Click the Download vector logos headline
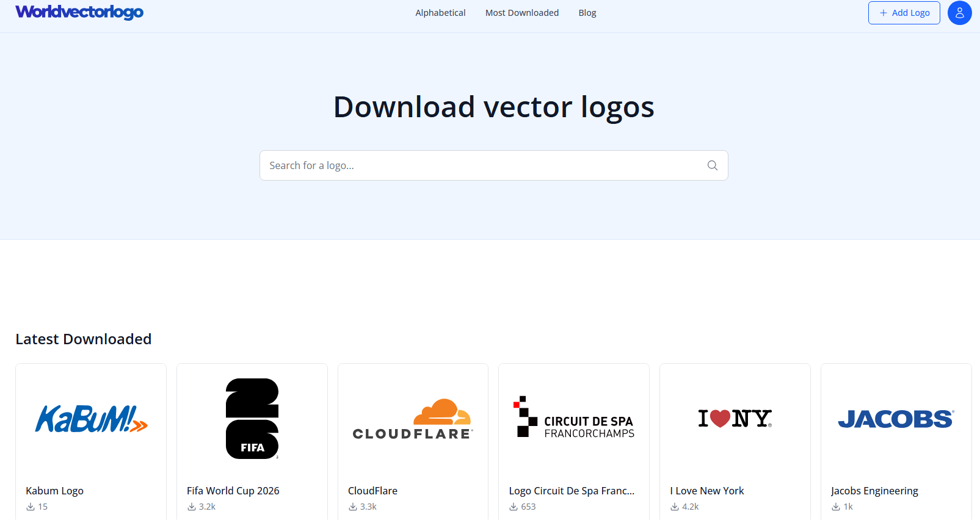The height and width of the screenshot is (520, 980). [493, 107]
